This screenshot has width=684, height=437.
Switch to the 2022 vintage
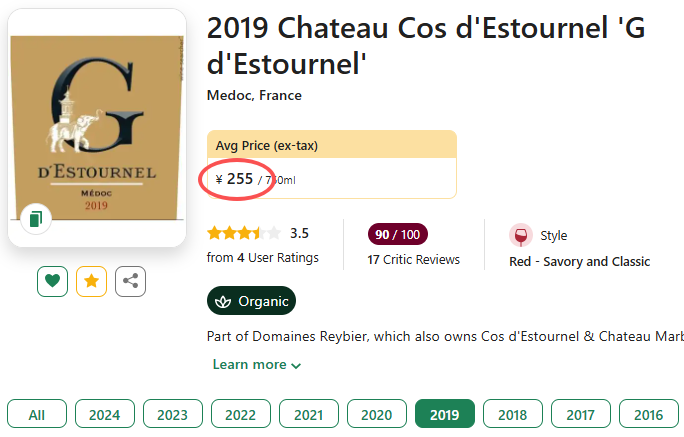click(240, 414)
